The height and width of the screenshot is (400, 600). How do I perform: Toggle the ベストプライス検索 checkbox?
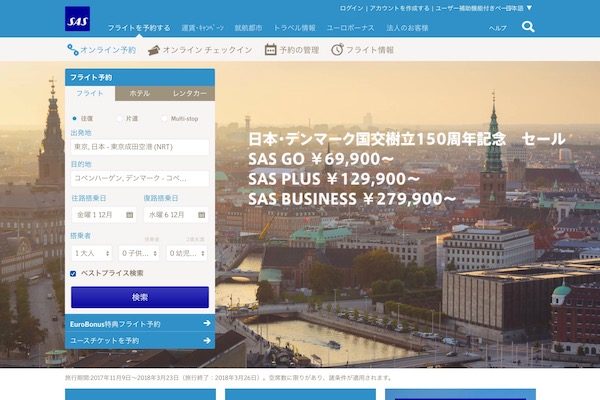(x=73, y=273)
